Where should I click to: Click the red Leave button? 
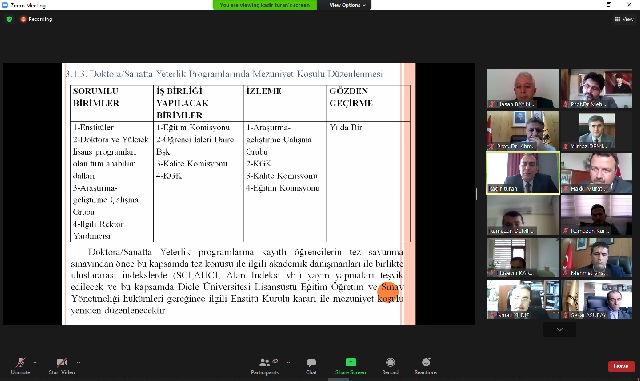(x=621, y=366)
